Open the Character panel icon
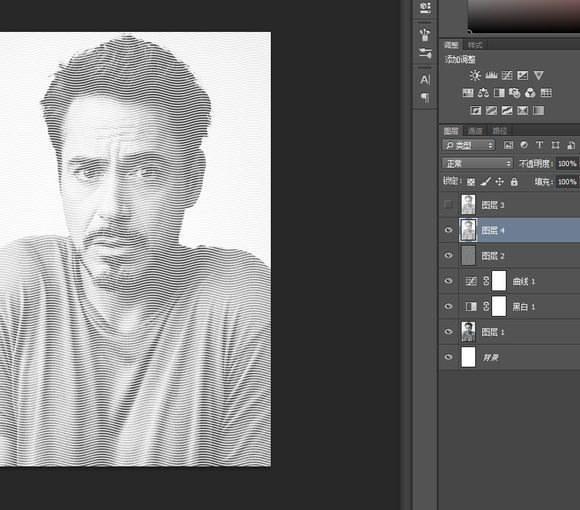The width and height of the screenshot is (580, 510). (x=425, y=80)
